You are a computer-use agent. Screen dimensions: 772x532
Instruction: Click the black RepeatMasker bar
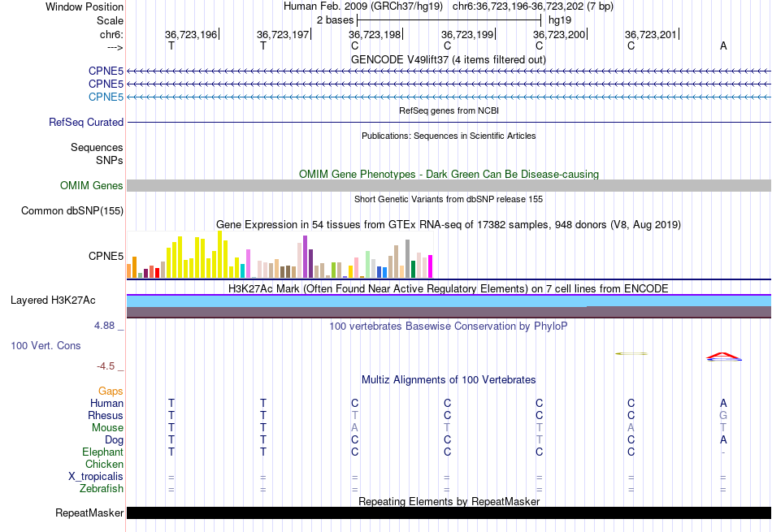pos(449,513)
